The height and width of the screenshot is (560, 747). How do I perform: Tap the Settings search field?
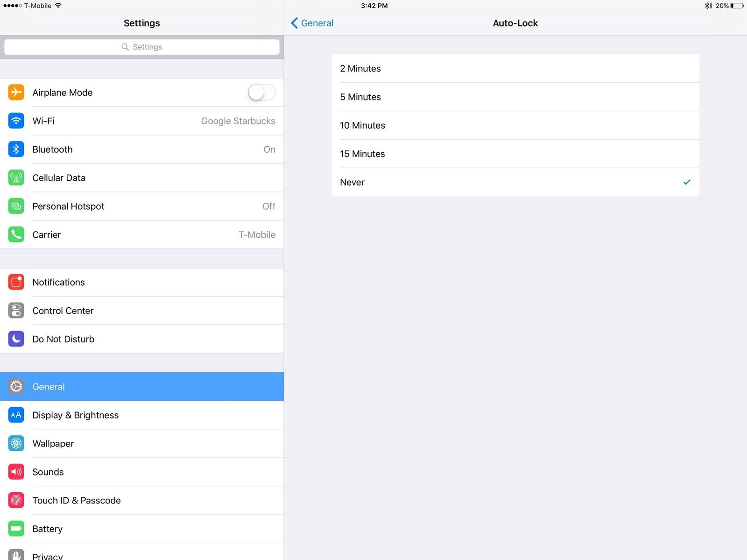pyautogui.click(x=141, y=47)
